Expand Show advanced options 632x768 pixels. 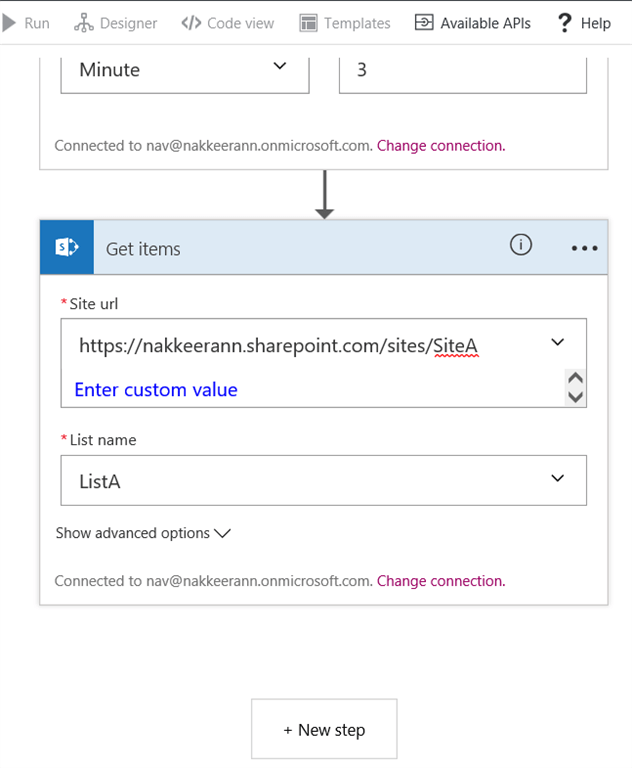[x=143, y=533]
